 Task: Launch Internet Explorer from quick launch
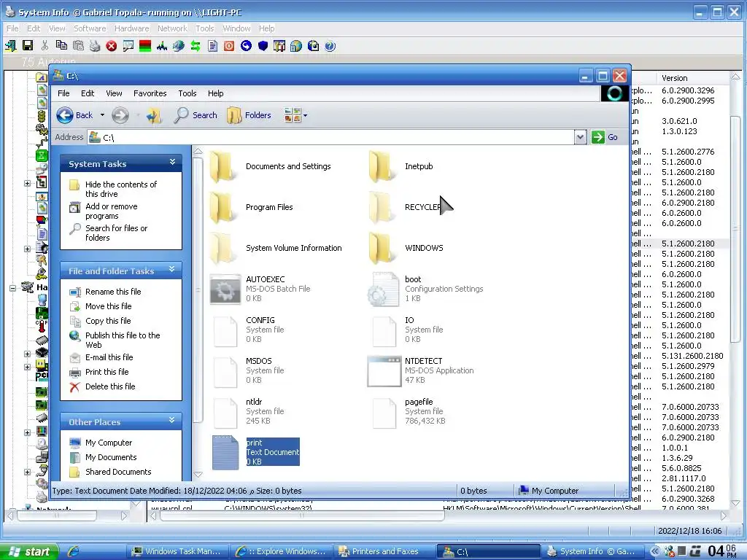[x=74, y=551]
